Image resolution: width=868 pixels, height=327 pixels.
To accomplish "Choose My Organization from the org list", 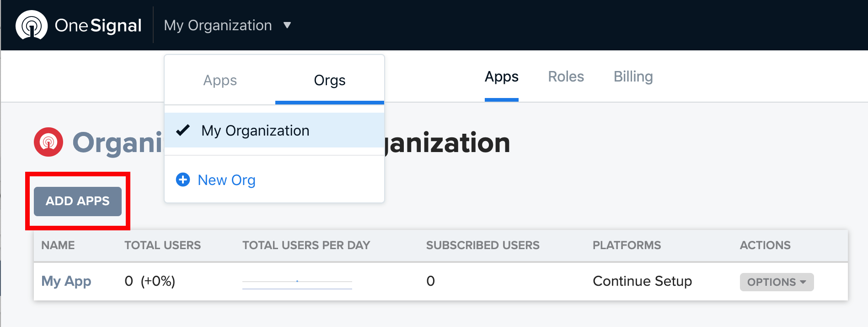I will tap(274, 131).
